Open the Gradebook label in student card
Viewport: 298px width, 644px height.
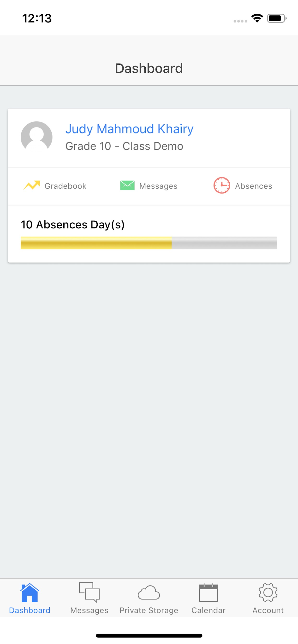65,186
